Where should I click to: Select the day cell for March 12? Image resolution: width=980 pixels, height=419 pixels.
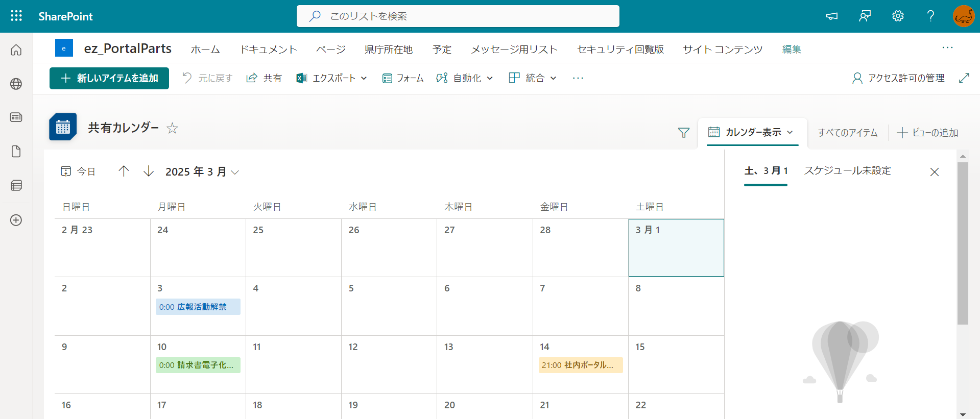pos(389,364)
